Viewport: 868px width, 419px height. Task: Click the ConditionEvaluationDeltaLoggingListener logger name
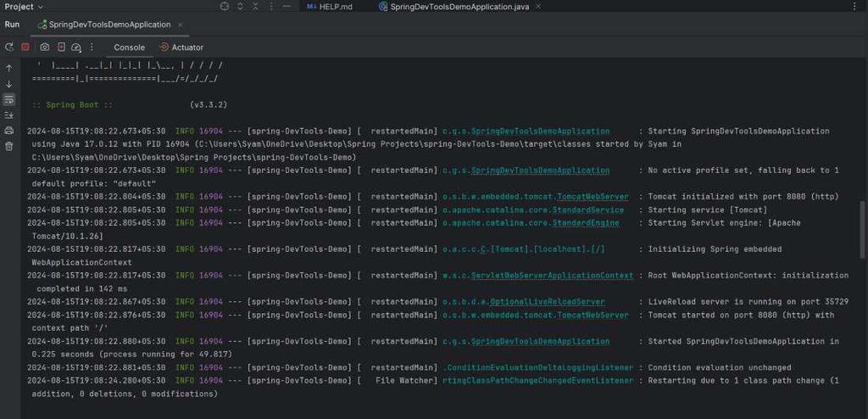[x=538, y=368]
